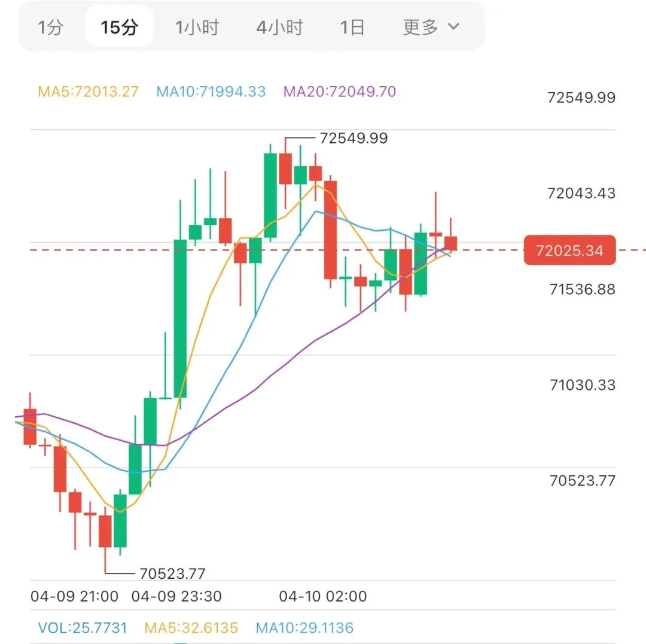
Task: Switch to the 4小时 timeframe tab
Action: tap(279, 28)
